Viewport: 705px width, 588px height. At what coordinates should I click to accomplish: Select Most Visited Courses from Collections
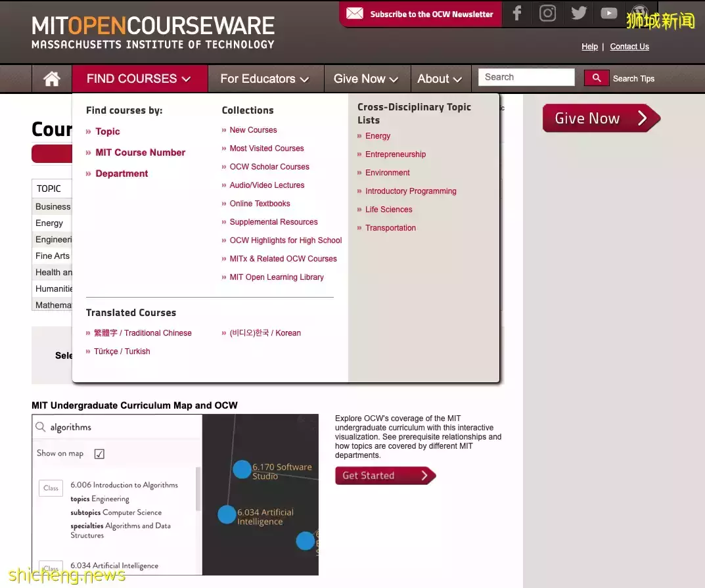[x=266, y=148]
